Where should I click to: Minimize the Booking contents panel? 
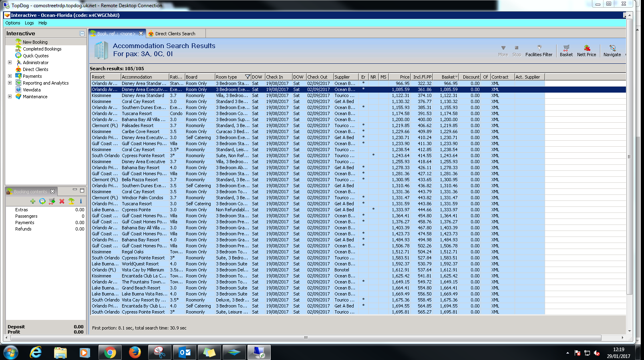[x=75, y=190]
